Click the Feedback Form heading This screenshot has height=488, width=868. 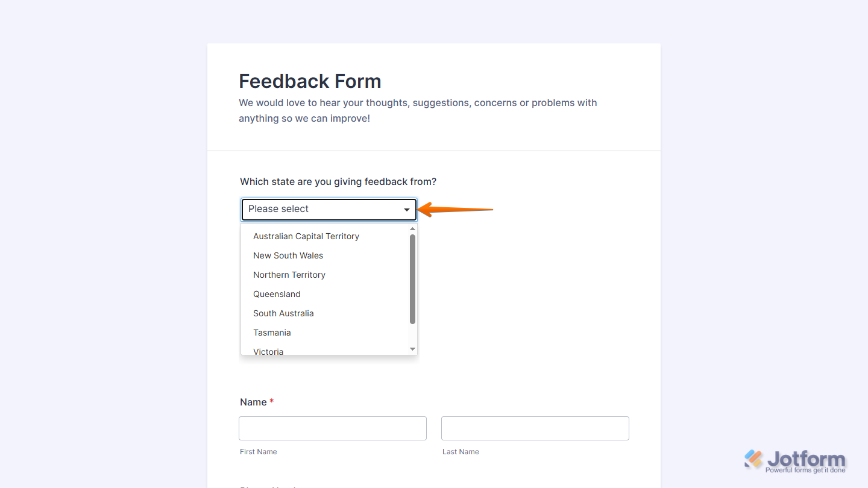click(310, 81)
